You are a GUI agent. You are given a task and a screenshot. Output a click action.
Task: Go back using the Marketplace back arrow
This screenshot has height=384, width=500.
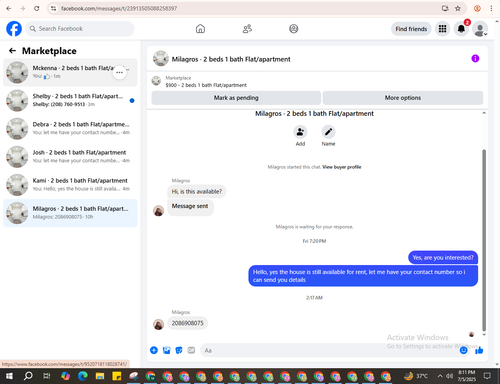tap(12, 51)
